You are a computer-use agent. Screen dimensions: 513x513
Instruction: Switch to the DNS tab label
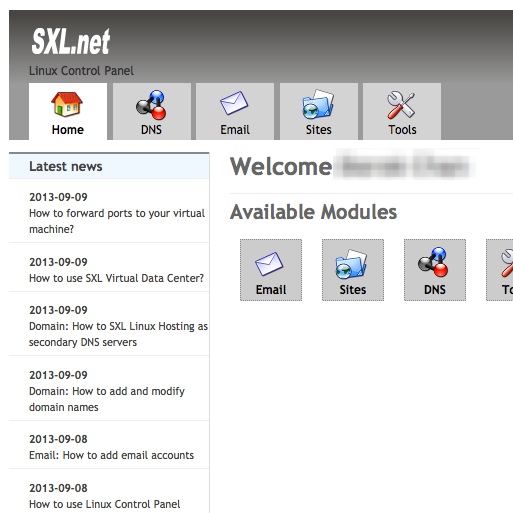point(151,130)
